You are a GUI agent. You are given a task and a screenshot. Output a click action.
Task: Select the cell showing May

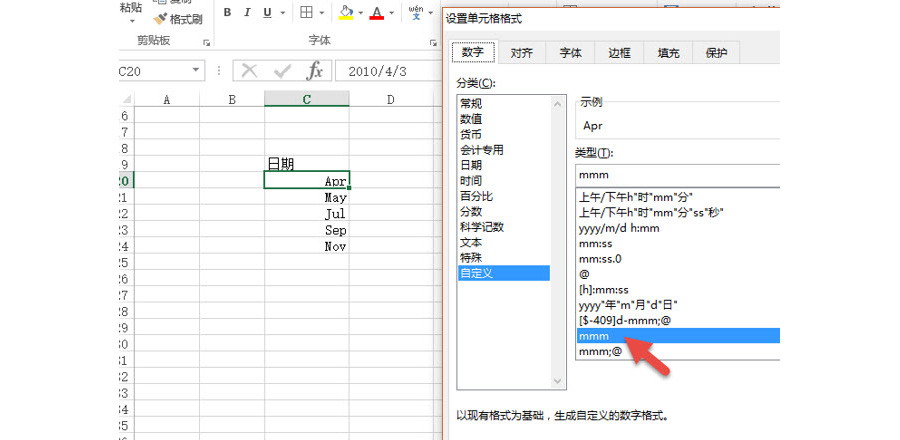click(307, 197)
